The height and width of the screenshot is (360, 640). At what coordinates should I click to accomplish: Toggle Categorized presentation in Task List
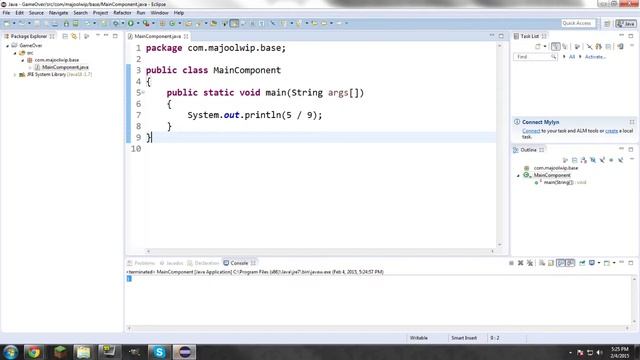click(x=556, y=47)
